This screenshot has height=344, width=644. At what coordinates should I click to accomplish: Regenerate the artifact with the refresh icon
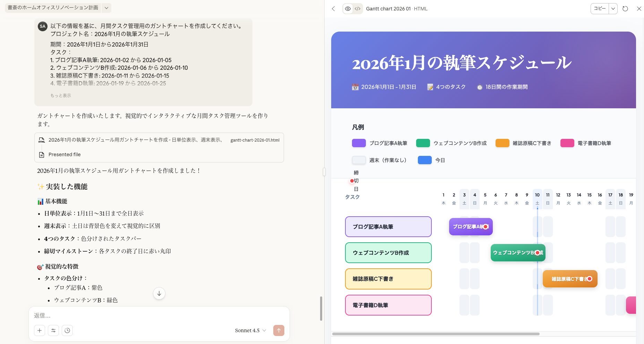tap(625, 9)
